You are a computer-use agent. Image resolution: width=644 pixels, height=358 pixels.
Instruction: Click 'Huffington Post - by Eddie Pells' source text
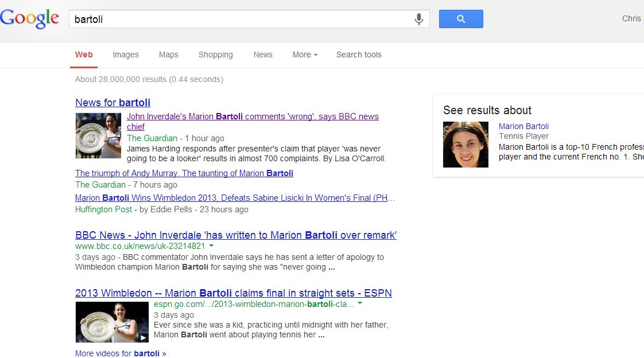coord(162,209)
